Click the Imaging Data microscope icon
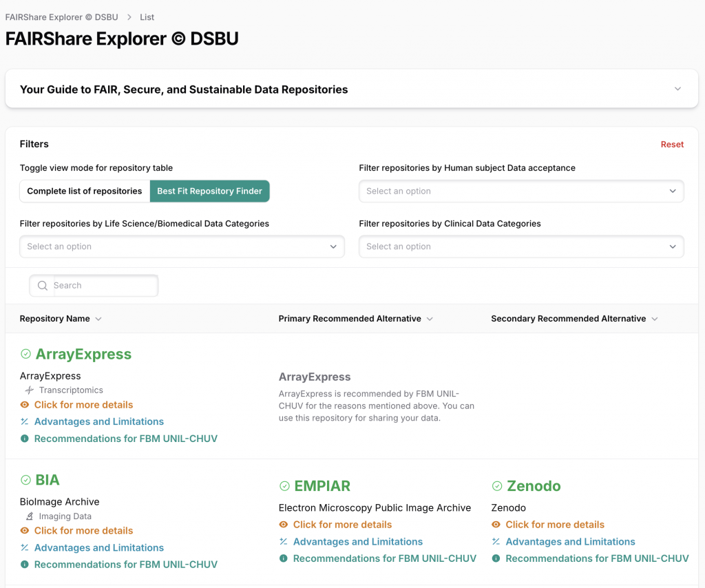Viewport: 705px width, 588px height. 30,516
